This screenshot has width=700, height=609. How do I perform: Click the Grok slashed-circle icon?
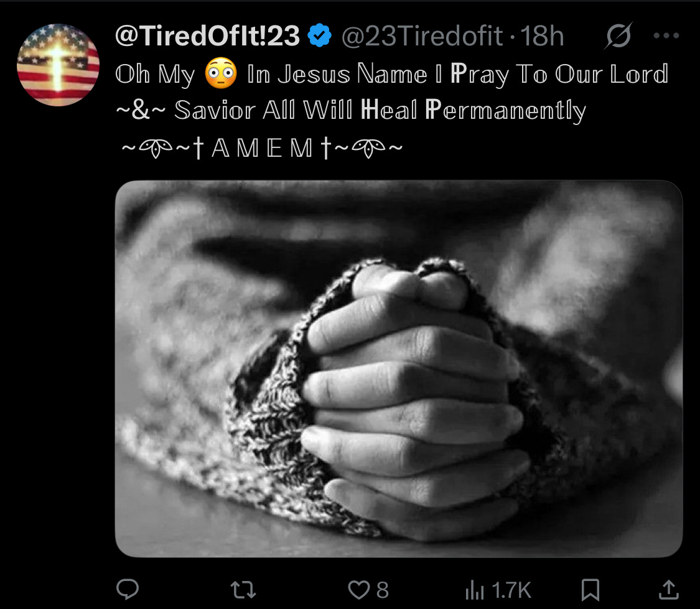(618, 35)
